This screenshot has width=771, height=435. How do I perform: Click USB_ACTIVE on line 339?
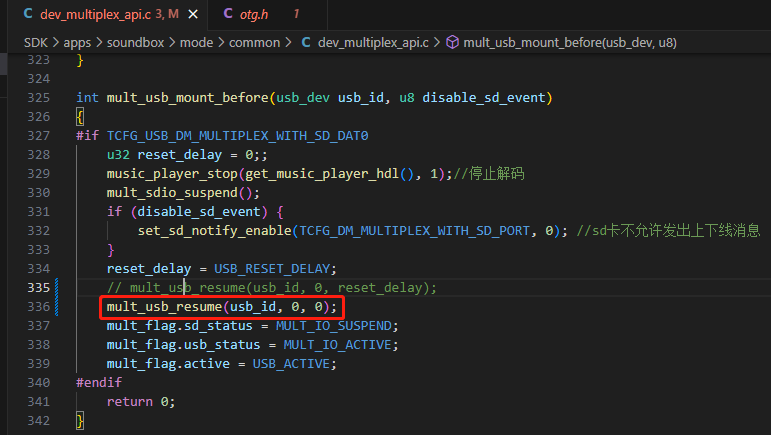tap(291, 364)
